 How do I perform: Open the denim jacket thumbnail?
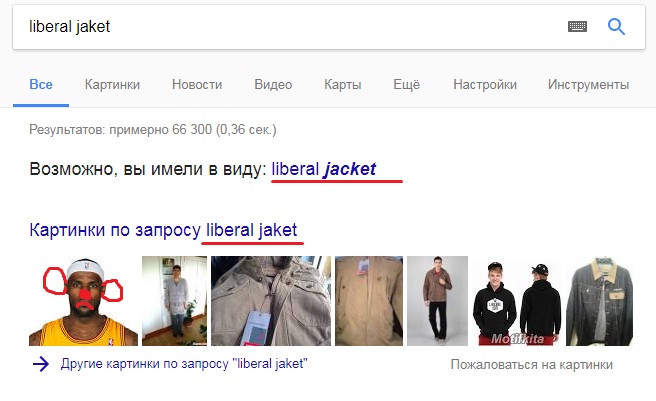[x=600, y=301]
